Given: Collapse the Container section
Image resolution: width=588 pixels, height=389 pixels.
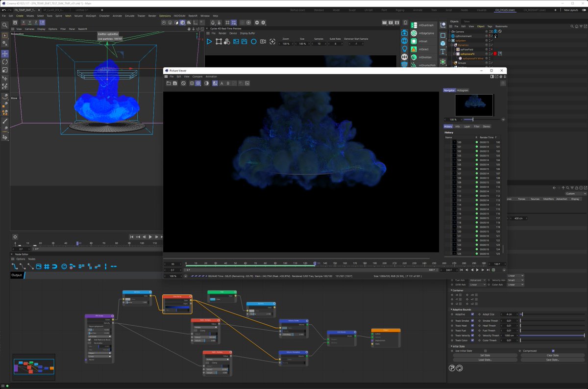Looking at the screenshot, I should pos(452,290).
